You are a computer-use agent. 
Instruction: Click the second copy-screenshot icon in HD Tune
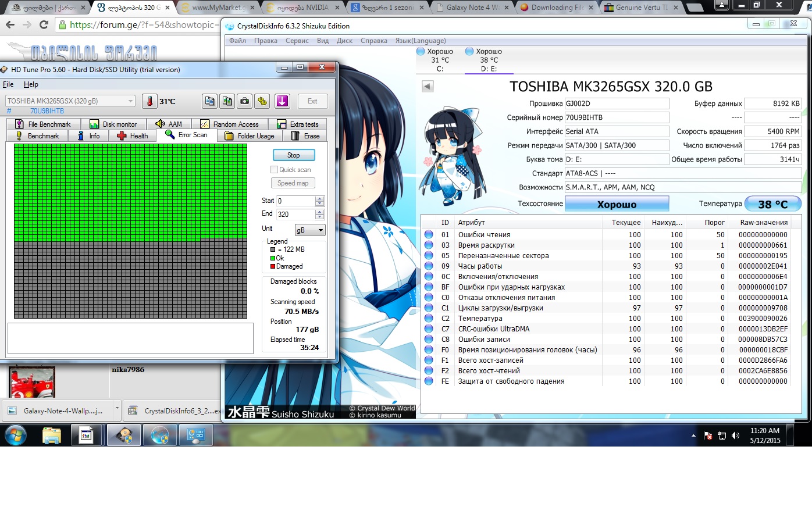coord(227,101)
